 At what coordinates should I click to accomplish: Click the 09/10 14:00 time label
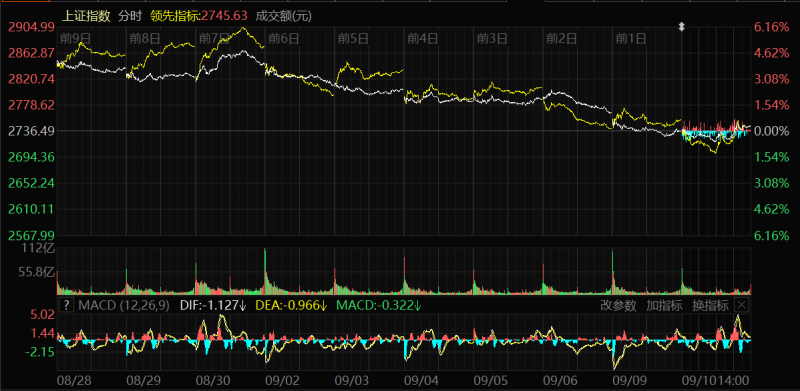716,381
